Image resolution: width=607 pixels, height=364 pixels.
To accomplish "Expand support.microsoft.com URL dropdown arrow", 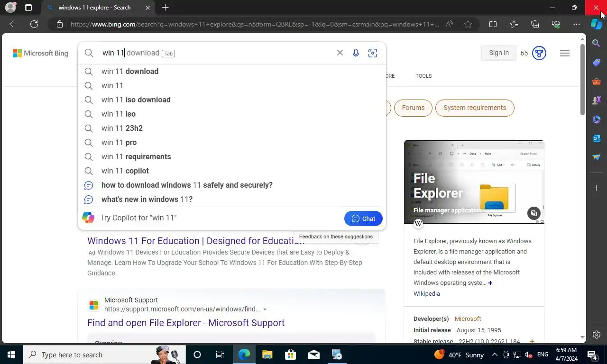I will coord(265,309).
